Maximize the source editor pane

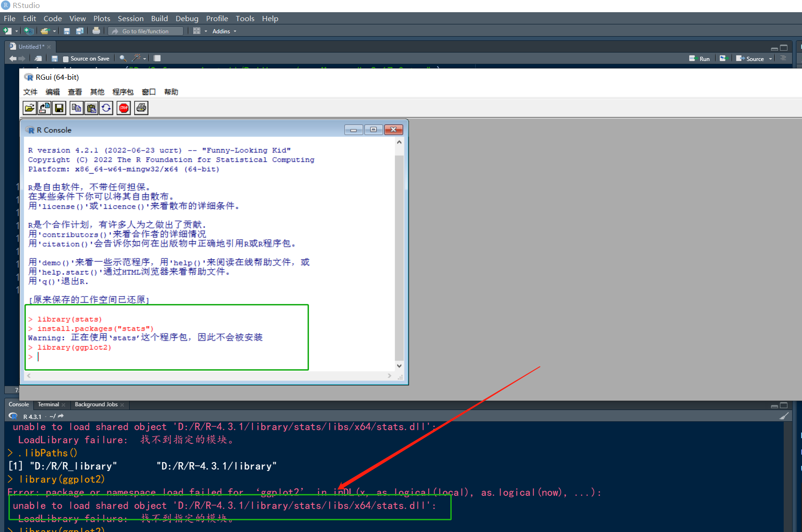(x=784, y=48)
